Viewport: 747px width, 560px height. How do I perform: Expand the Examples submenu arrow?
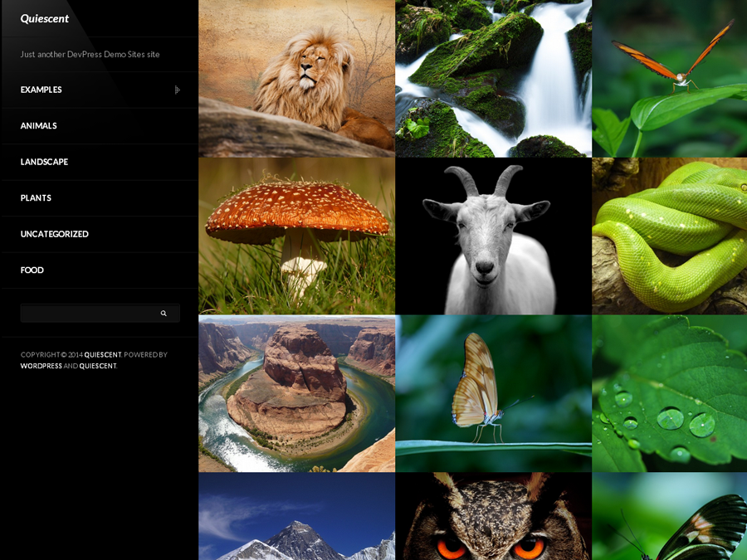(x=177, y=90)
